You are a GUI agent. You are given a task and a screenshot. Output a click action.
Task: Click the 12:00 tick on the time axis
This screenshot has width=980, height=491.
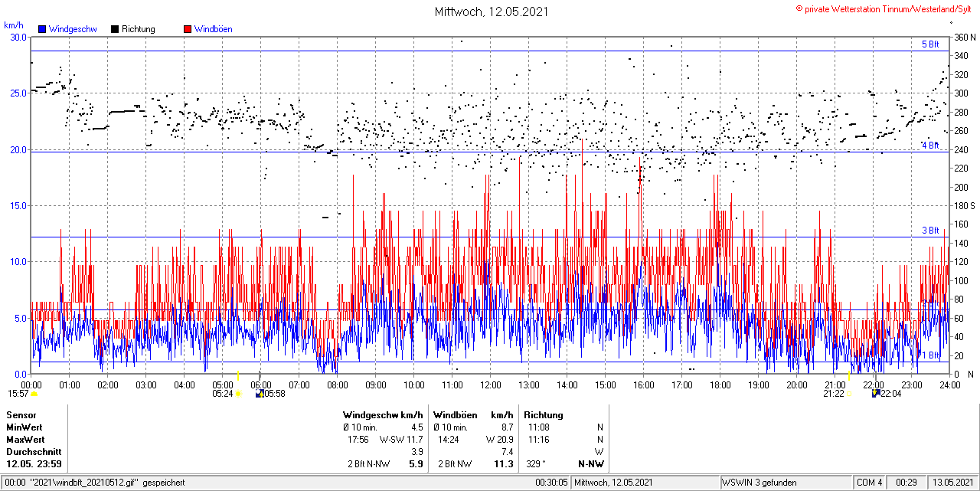tap(491, 385)
